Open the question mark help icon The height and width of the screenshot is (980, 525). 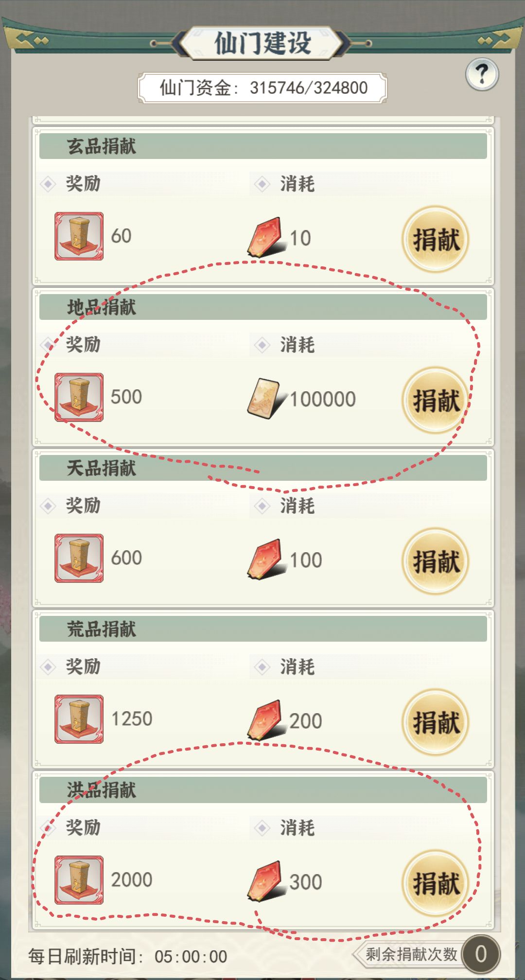click(482, 74)
